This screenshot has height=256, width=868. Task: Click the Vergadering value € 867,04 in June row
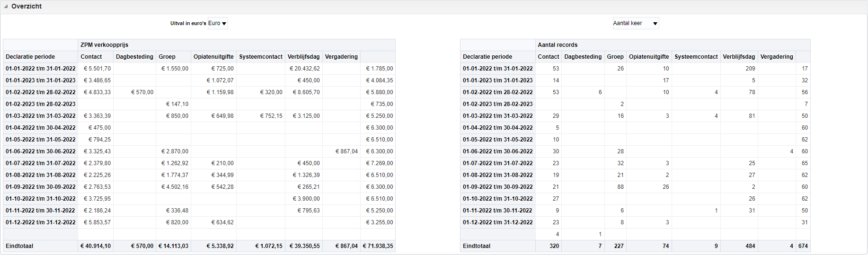click(347, 151)
